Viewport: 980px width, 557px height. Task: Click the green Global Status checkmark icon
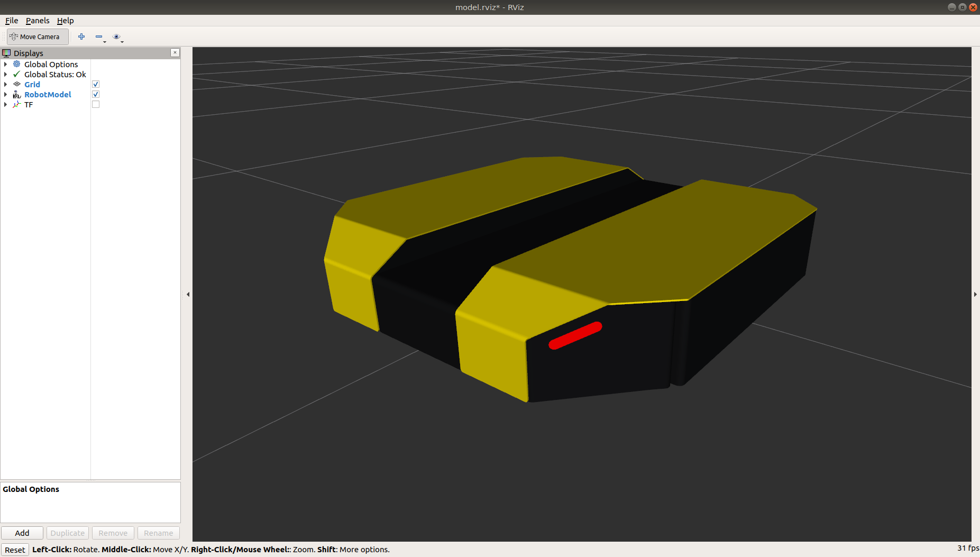17,75
